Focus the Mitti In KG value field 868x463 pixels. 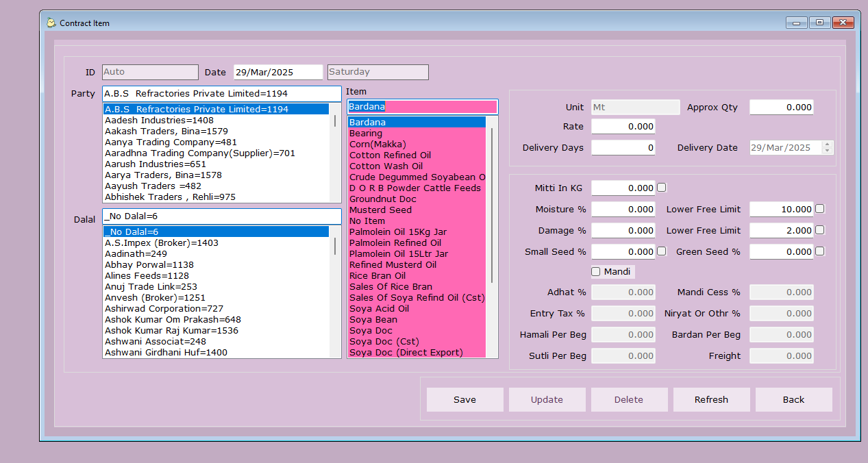(623, 188)
